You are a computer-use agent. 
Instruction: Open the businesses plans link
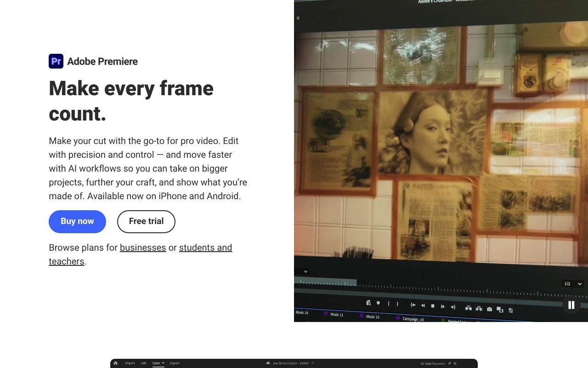point(143,247)
